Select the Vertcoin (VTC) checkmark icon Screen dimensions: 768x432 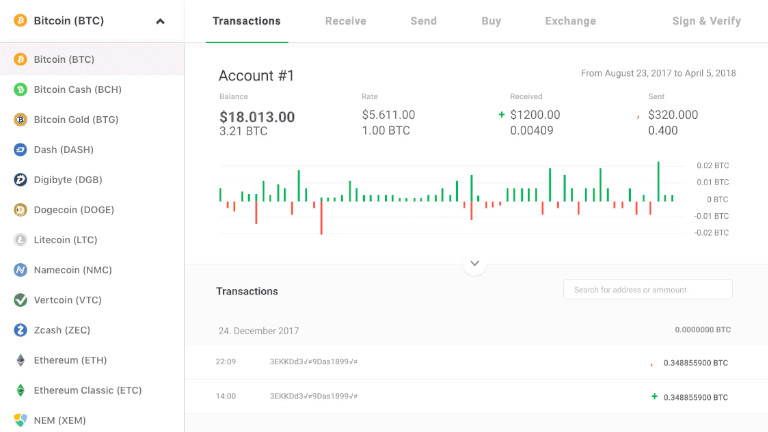pos(20,299)
